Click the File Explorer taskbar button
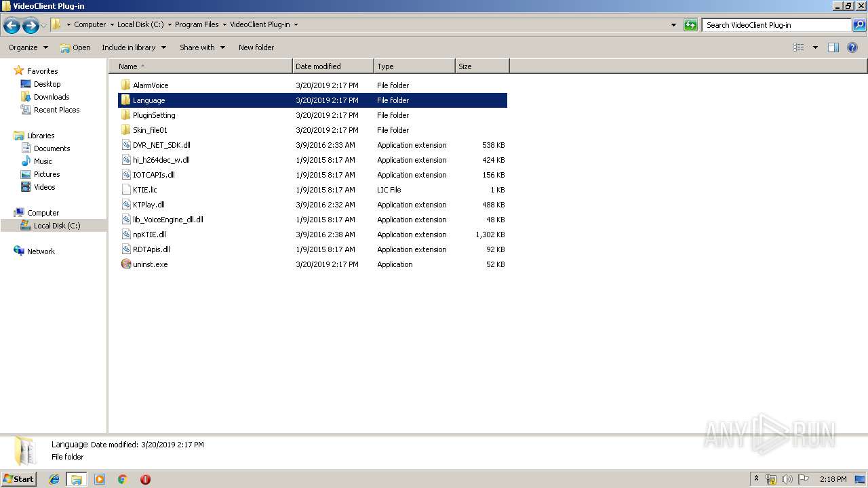The height and width of the screenshot is (488, 868). (x=77, y=479)
